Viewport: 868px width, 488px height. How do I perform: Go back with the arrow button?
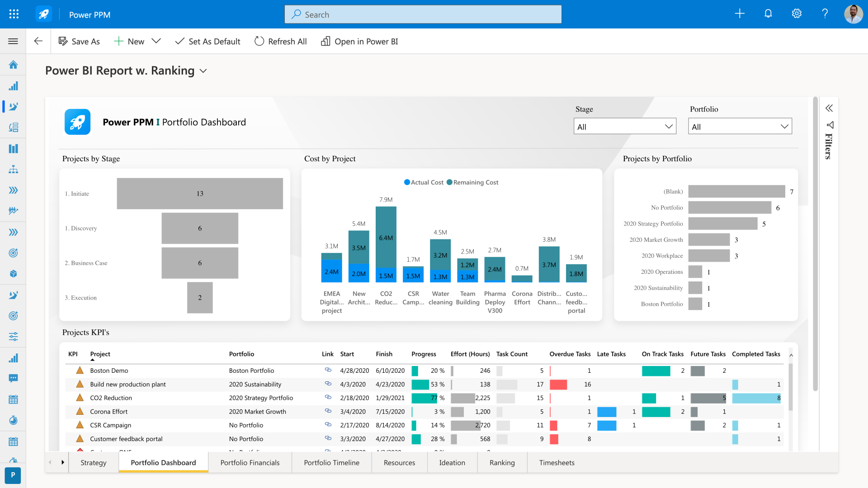tap(38, 41)
